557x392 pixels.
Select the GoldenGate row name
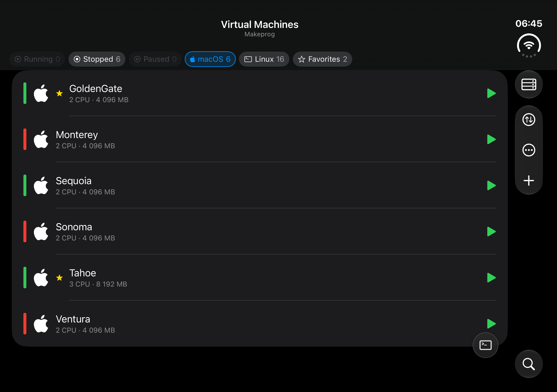(x=96, y=89)
